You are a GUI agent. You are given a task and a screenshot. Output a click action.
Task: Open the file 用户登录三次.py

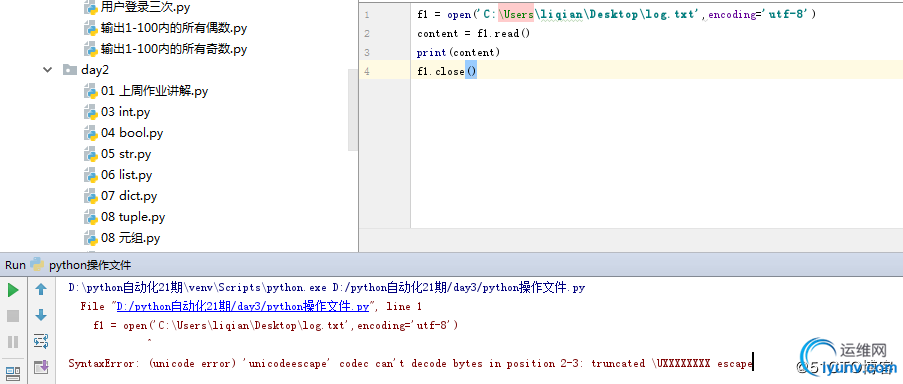pyautogui.click(x=145, y=7)
